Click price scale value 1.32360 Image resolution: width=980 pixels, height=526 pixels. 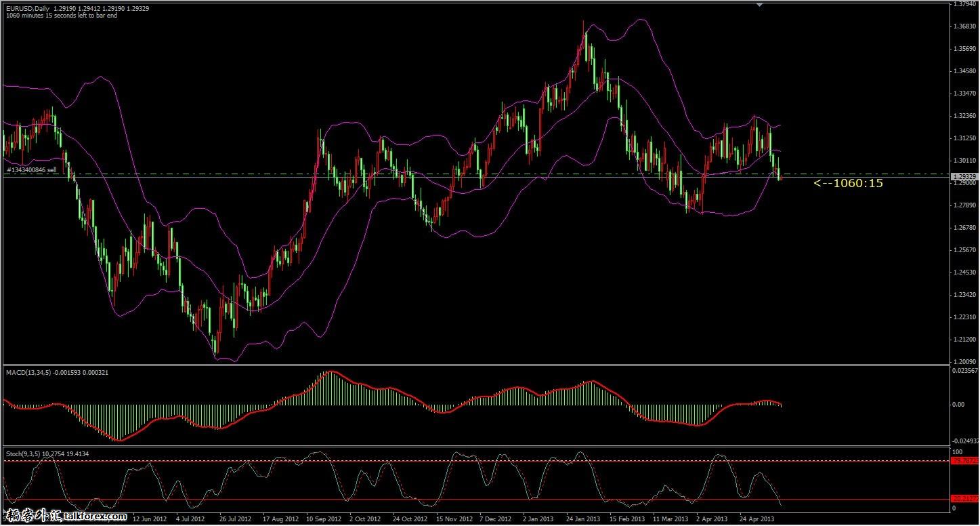964,116
